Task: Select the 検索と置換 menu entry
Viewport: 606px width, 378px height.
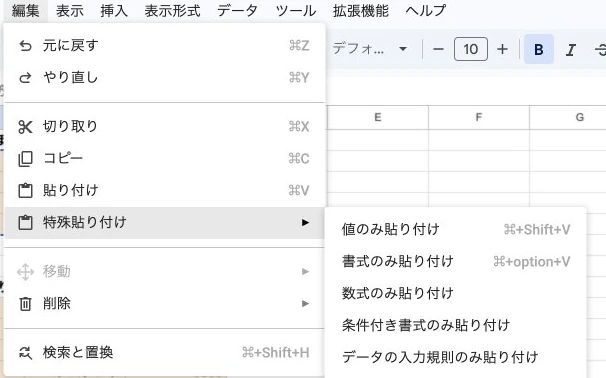Action: click(164, 352)
